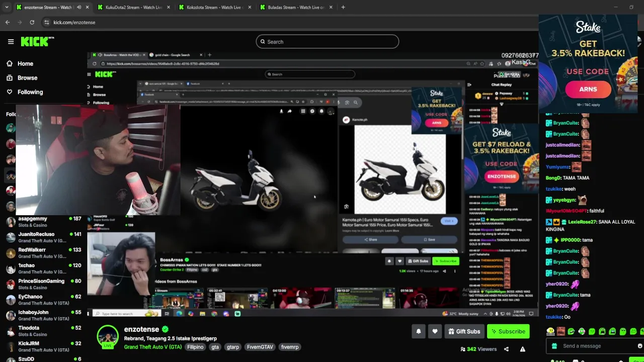Open the Kick hamburger menu
The height and width of the screenshot is (362, 644).
pyautogui.click(x=11, y=42)
